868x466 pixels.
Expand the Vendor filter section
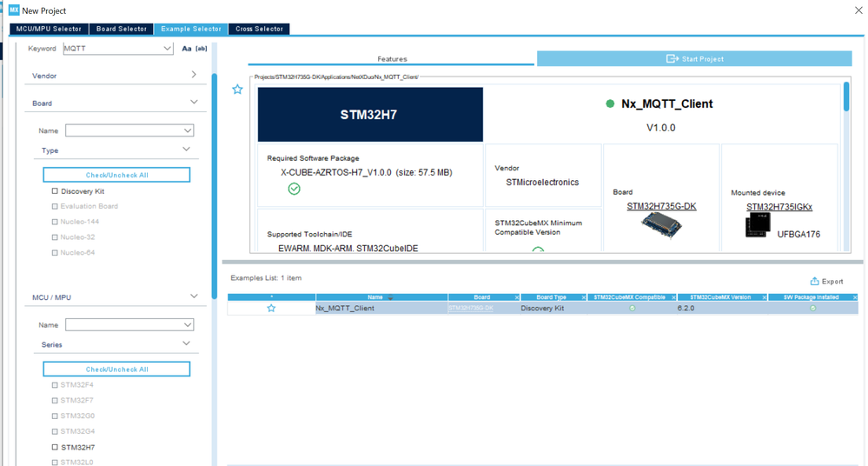tap(194, 74)
